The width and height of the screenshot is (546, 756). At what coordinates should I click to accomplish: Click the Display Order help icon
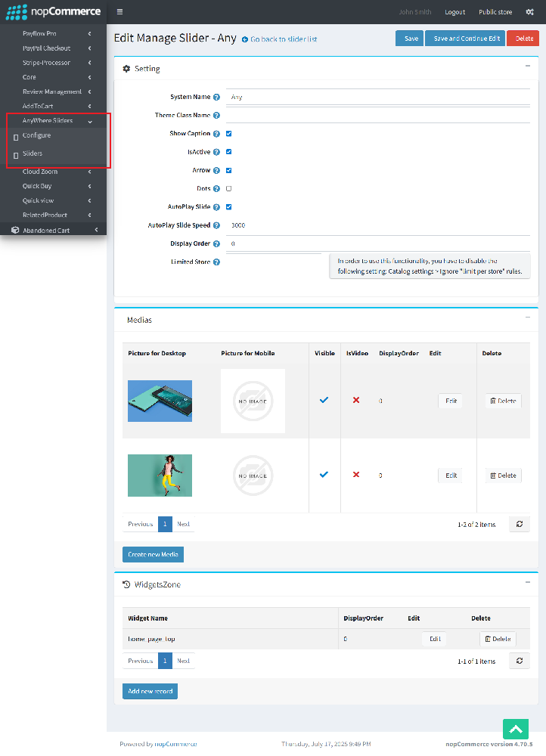216,243
